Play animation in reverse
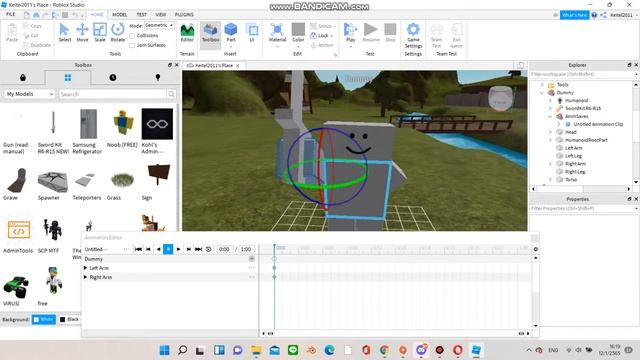The height and width of the screenshot is (360, 640). click(x=158, y=249)
